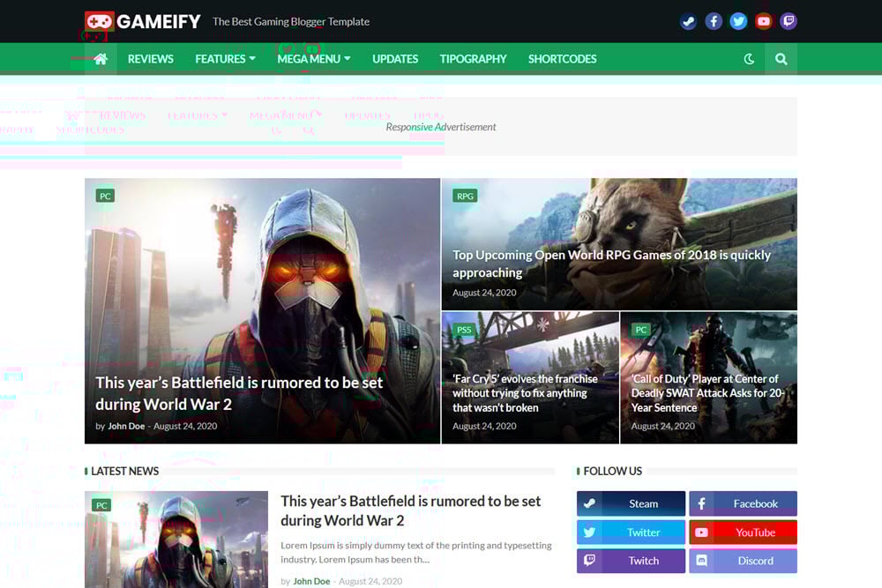
Task: Click PC tag on Latest News thumbnail
Action: point(101,505)
